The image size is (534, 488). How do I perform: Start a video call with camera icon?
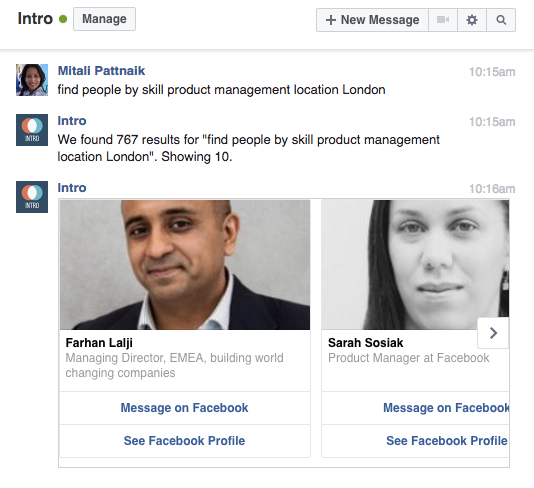(x=443, y=20)
